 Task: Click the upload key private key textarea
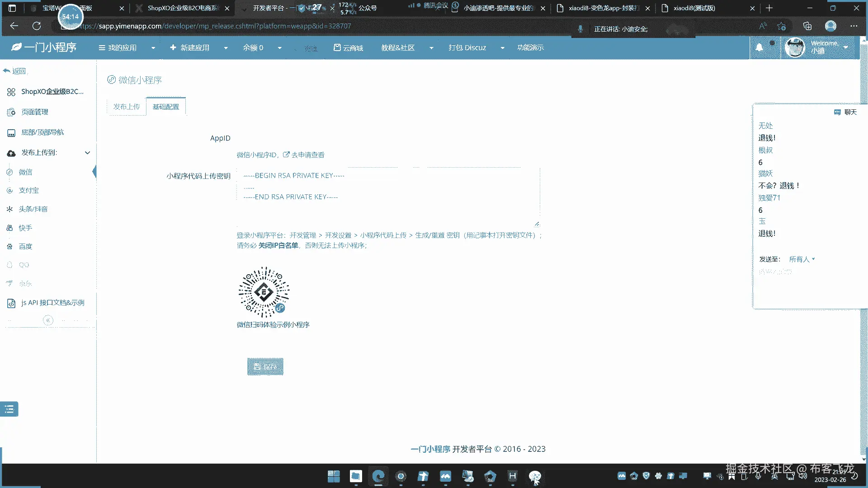(x=388, y=197)
